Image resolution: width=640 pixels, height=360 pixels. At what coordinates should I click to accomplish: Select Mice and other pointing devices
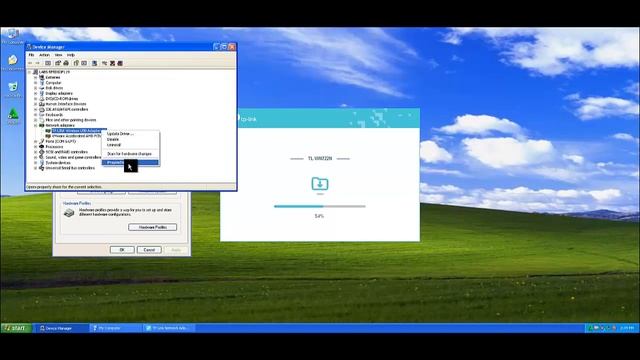tap(71, 120)
